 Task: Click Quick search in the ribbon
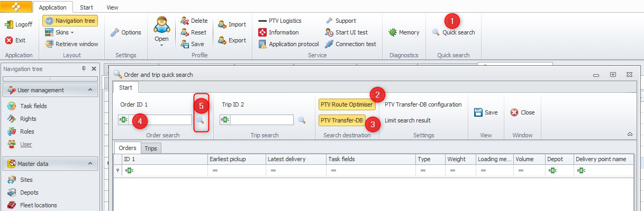[453, 32]
